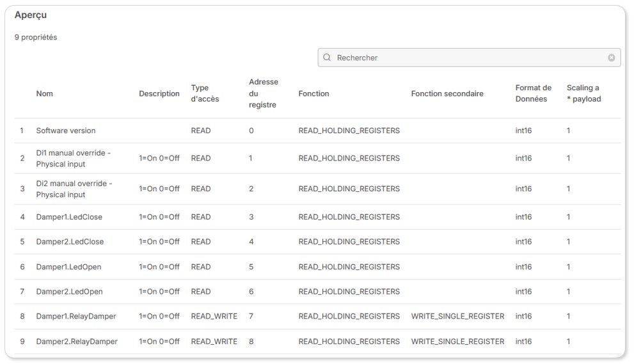The height and width of the screenshot is (364, 634).
Task: Click register address 0 for Software version
Action: click(251, 131)
